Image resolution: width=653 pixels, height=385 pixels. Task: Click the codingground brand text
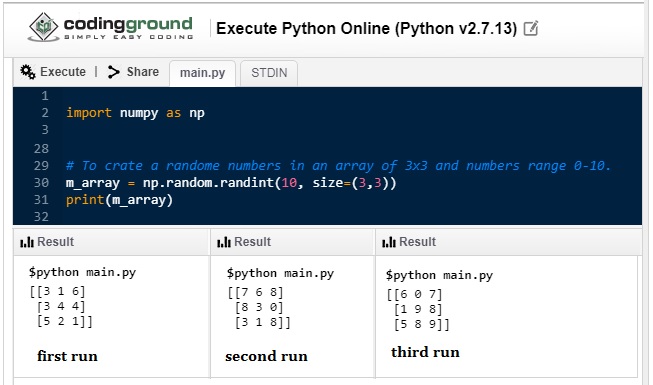click(128, 24)
